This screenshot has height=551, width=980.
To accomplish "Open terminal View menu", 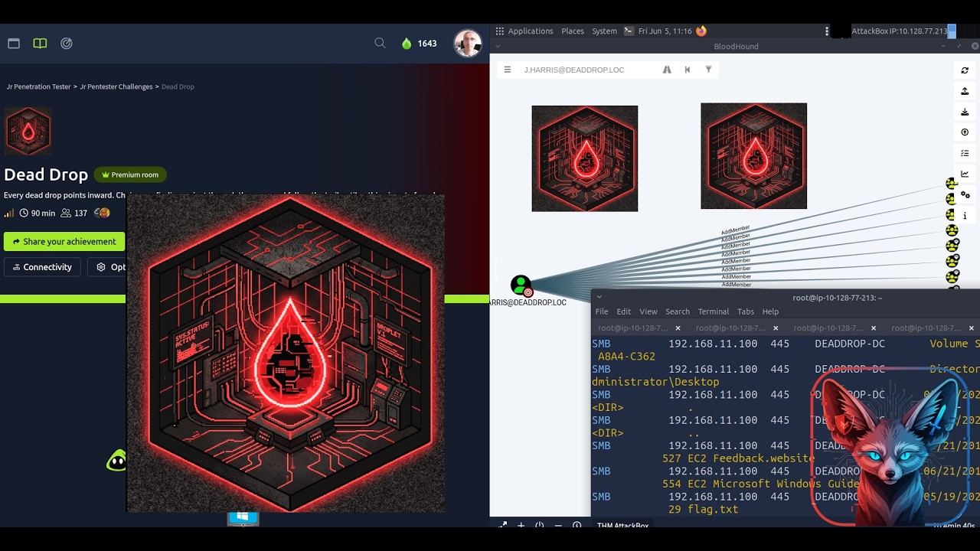I will click(x=648, y=311).
